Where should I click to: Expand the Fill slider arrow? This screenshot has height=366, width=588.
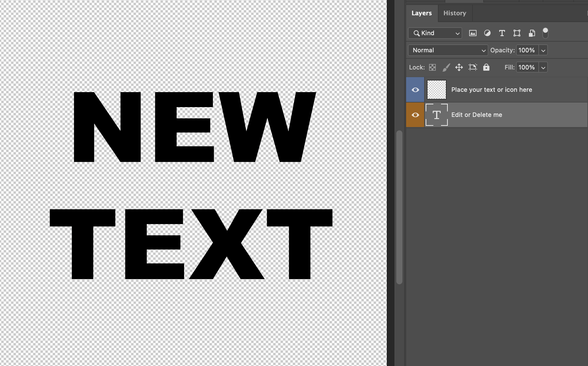(543, 67)
